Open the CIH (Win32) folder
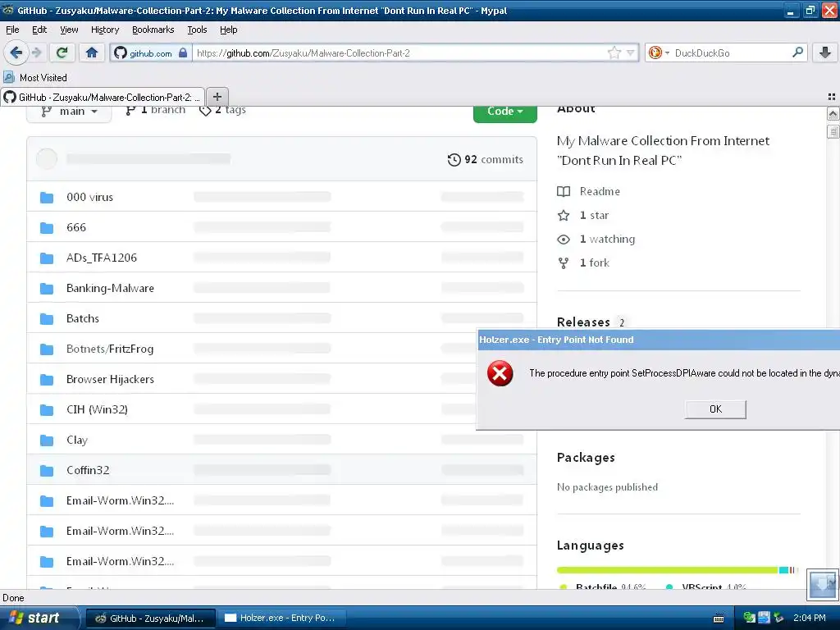The image size is (840, 630). [x=97, y=410]
